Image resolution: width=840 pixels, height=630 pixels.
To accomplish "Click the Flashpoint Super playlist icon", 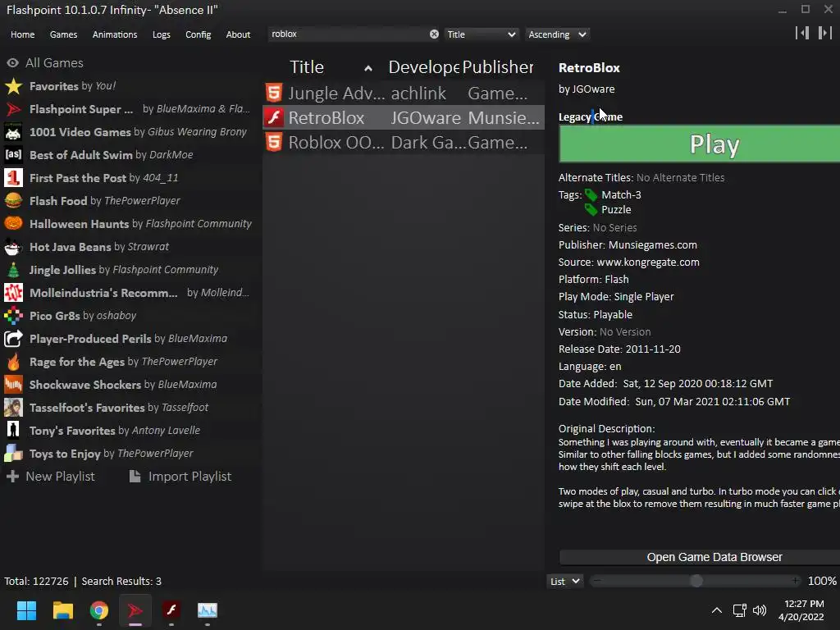I will [13, 109].
